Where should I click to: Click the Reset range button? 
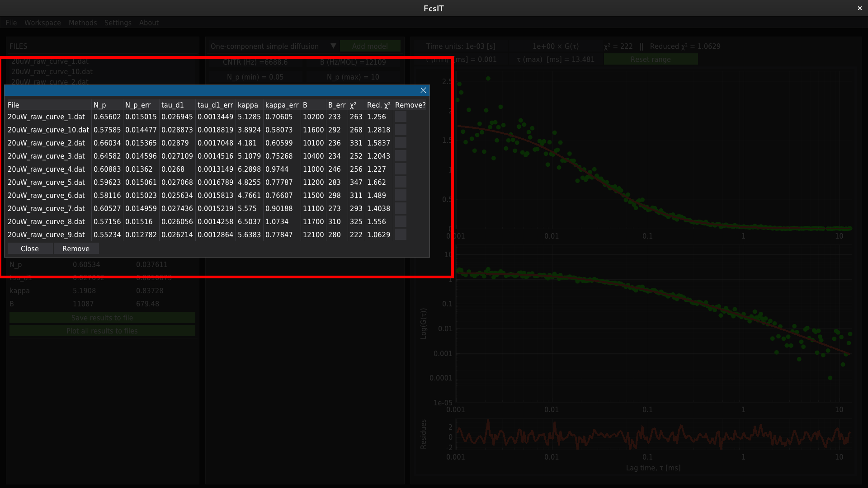(651, 60)
